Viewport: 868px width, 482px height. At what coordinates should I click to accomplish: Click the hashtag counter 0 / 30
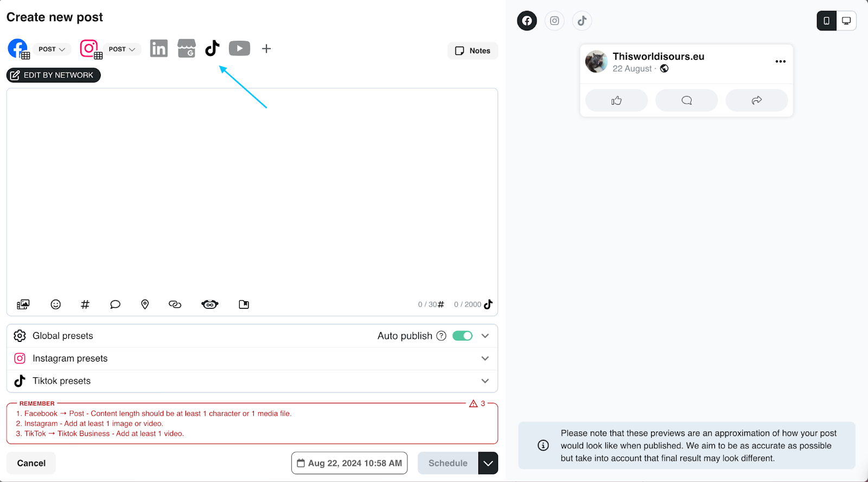click(x=431, y=305)
